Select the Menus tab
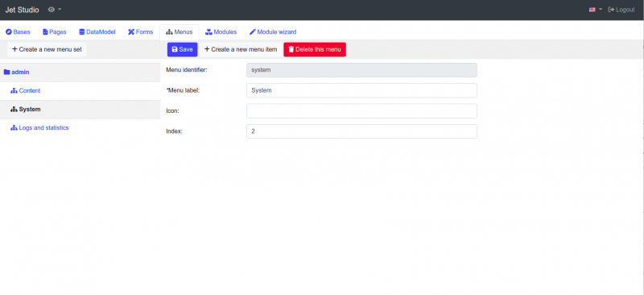The image size is (644, 295). 179,32
